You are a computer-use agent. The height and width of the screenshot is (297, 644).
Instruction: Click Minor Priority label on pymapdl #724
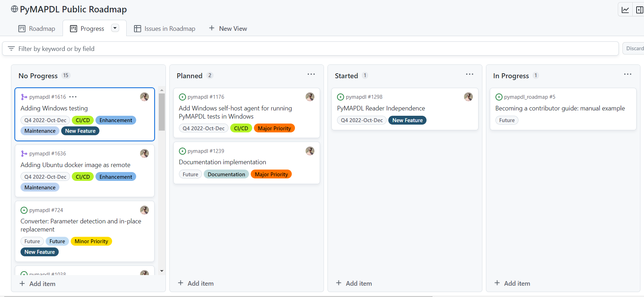(x=91, y=241)
